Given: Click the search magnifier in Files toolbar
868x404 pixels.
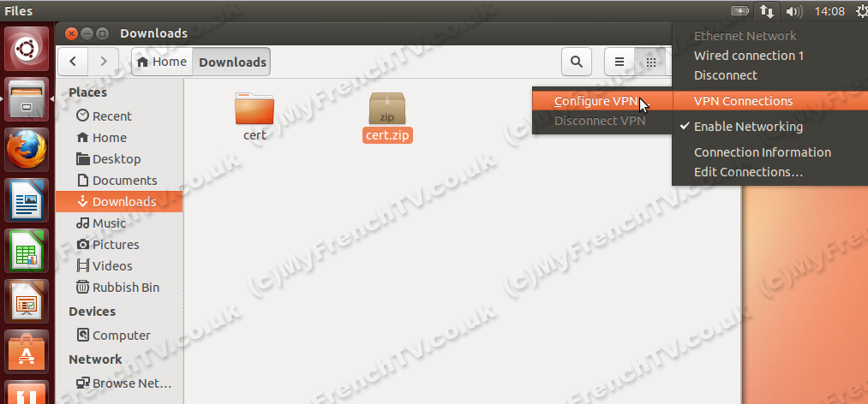Looking at the screenshot, I should click(577, 62).
